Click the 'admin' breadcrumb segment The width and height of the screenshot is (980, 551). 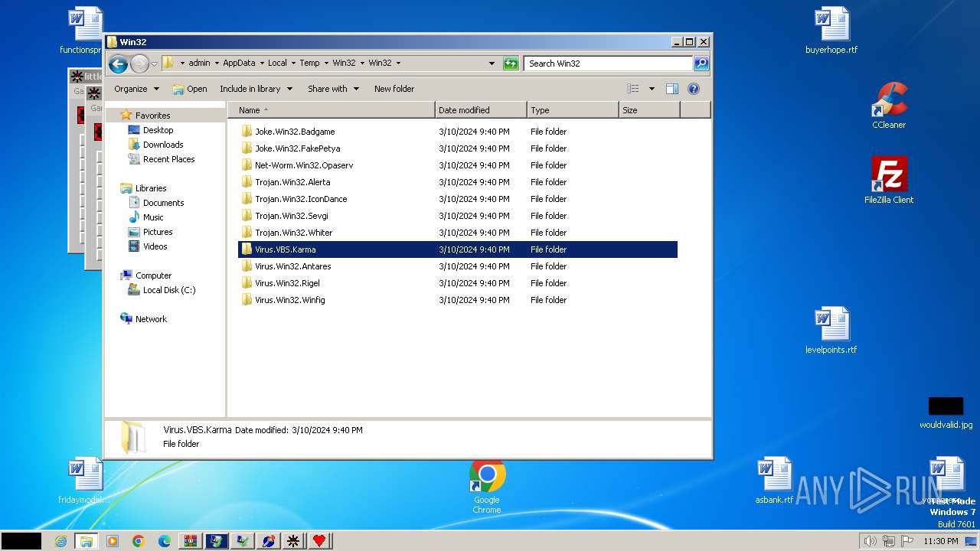pos(199,64)
